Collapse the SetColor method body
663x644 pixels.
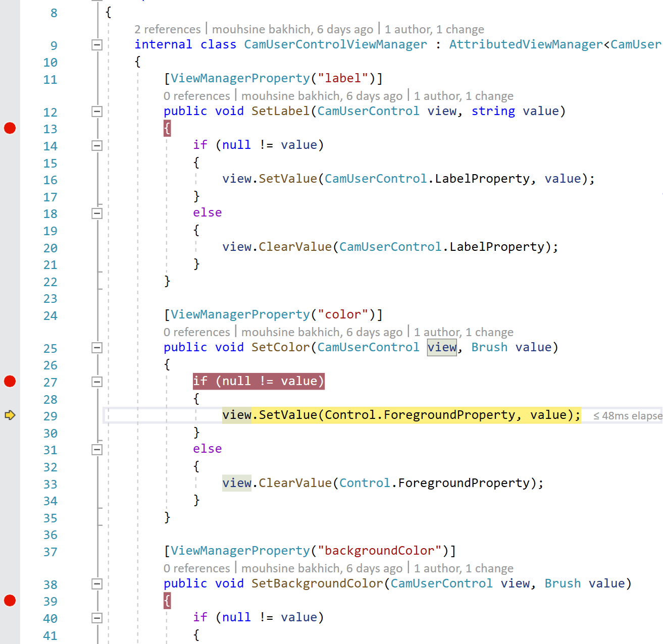[96, 348]
